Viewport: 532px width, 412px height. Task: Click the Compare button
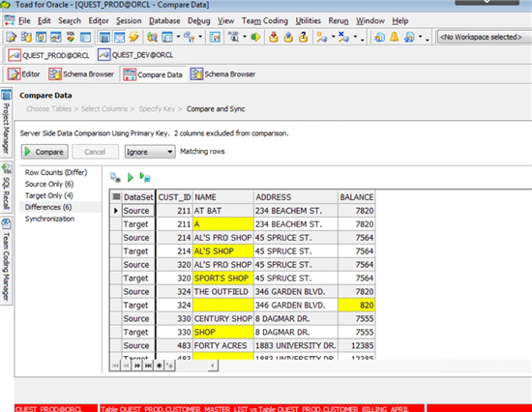(x=44, y=152)
